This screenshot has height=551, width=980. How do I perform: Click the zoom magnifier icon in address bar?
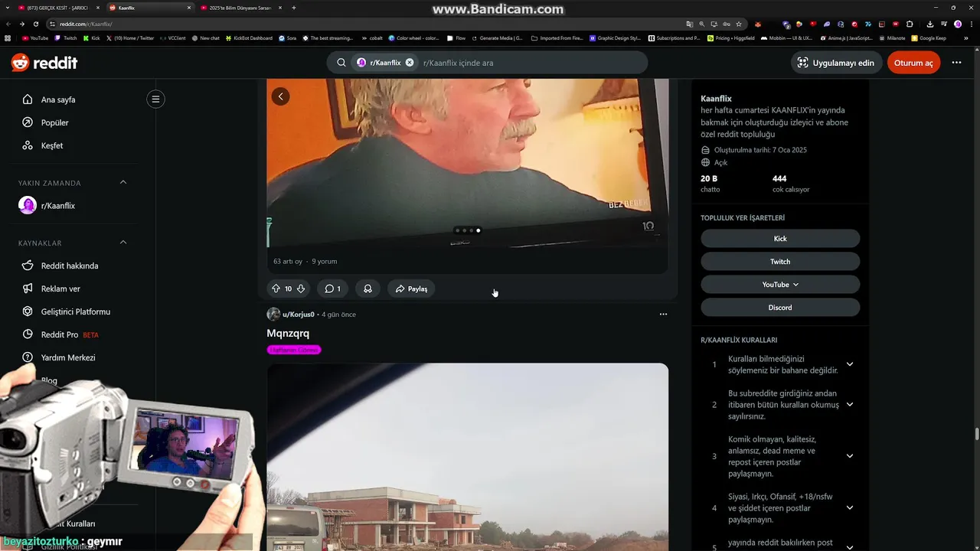coord(701,24)
